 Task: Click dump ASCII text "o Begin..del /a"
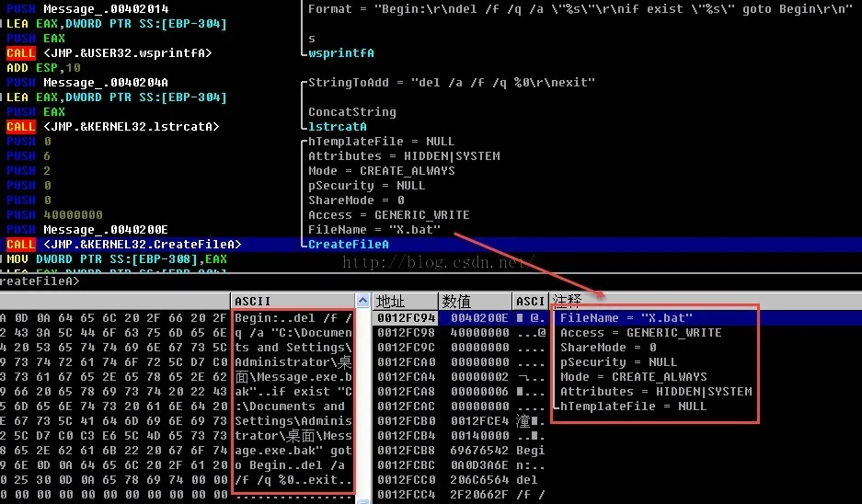pyautogui.click(x=290, y=465)
